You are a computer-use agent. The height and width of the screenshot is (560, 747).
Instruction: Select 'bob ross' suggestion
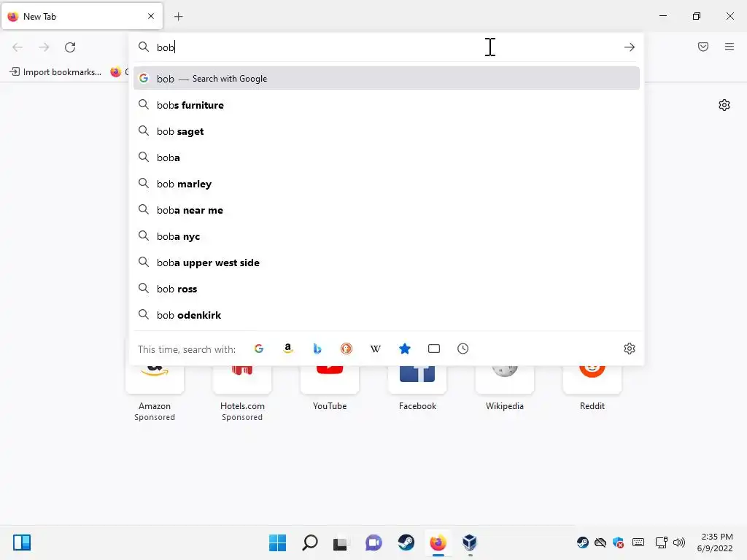click(387, 289)
